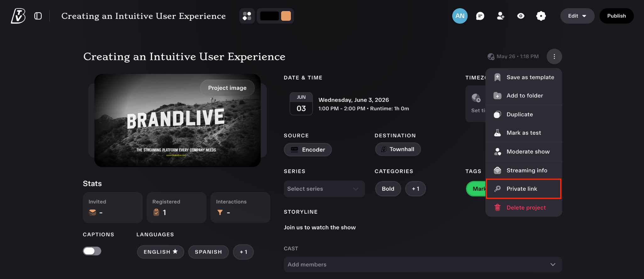Select Mark as test menu item

(524, 133)
